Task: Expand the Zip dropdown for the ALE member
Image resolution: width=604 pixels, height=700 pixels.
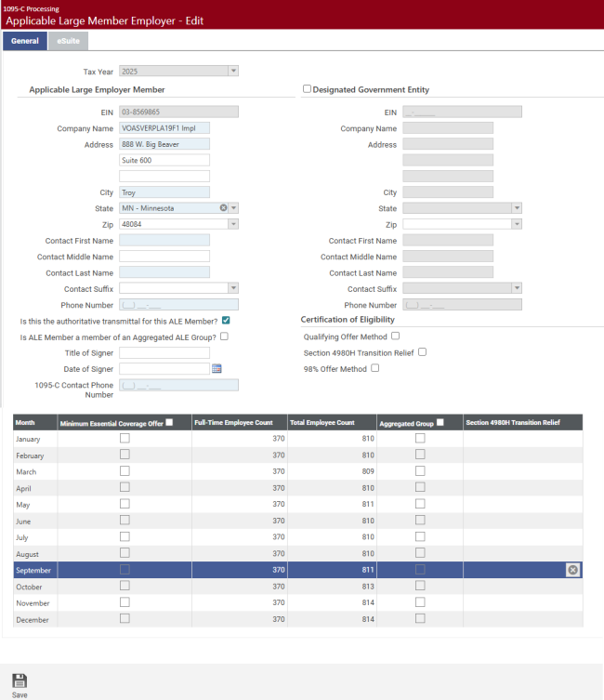Action: (x=233, y=224)
